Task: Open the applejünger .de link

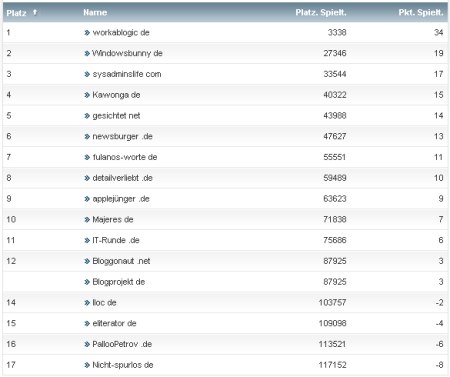Action: (121, 199)
